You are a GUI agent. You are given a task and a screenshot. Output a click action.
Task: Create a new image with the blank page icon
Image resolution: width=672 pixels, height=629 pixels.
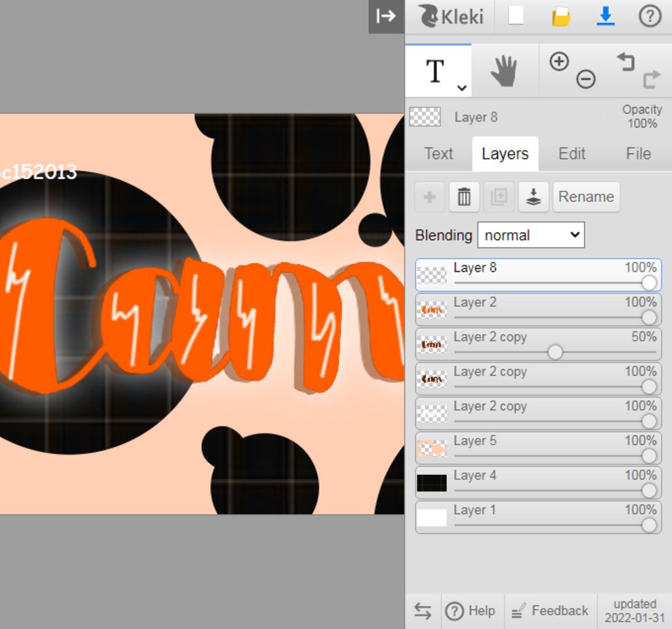pyautogui.click(x=516, y=16)
